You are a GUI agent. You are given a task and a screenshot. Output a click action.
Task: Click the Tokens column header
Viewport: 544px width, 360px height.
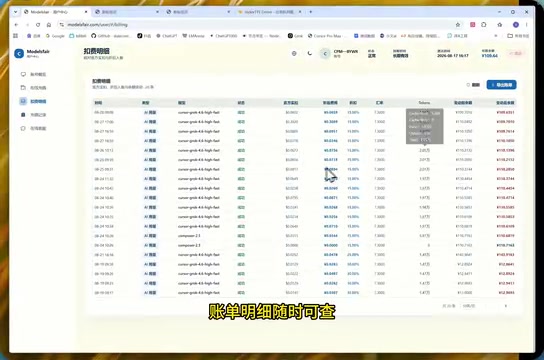tap(424, 103)
